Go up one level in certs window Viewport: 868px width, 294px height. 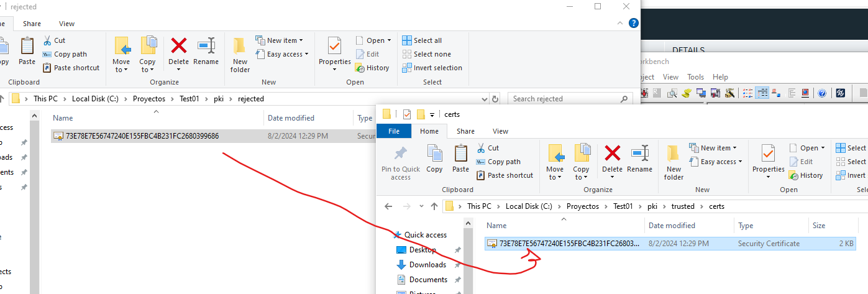[435, 206]
